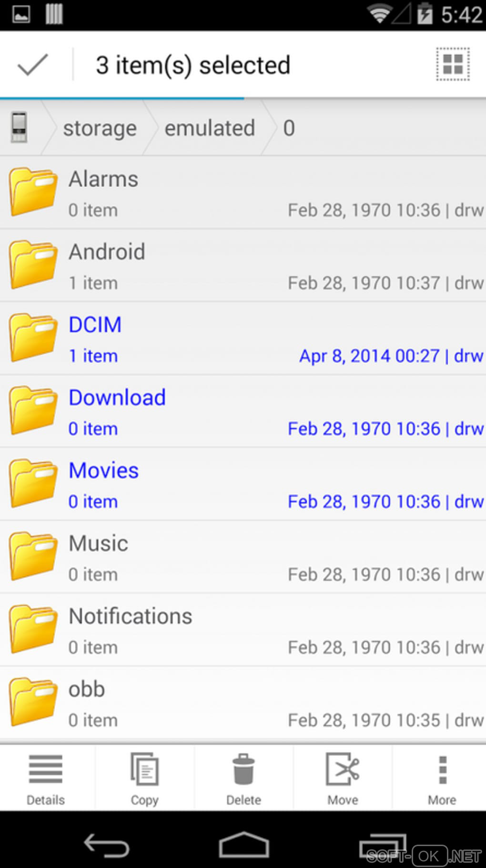Navigate to storage in the breadcrumb
The height and width of the screenshot is (868, 486).
pyautogui.click(x=100, y=128)
